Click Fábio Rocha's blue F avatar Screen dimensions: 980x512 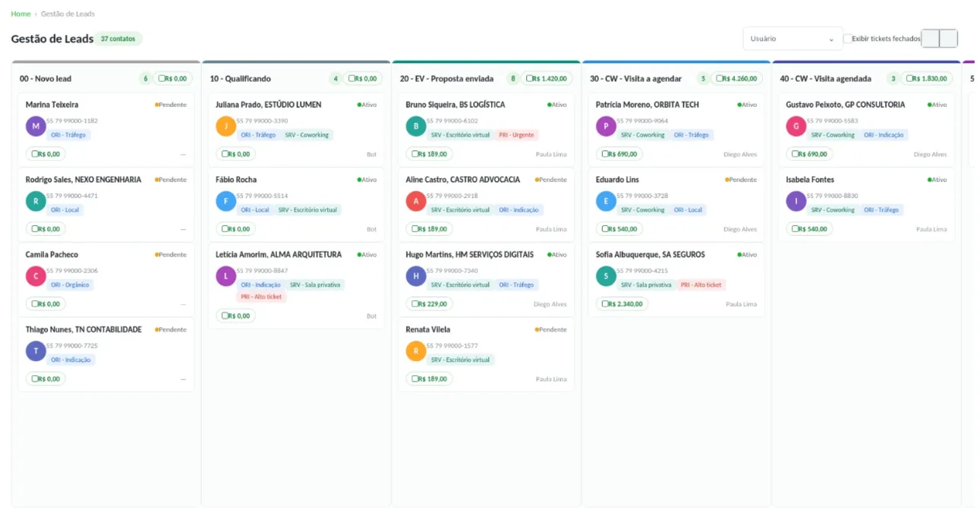click(x=226, y=202)
